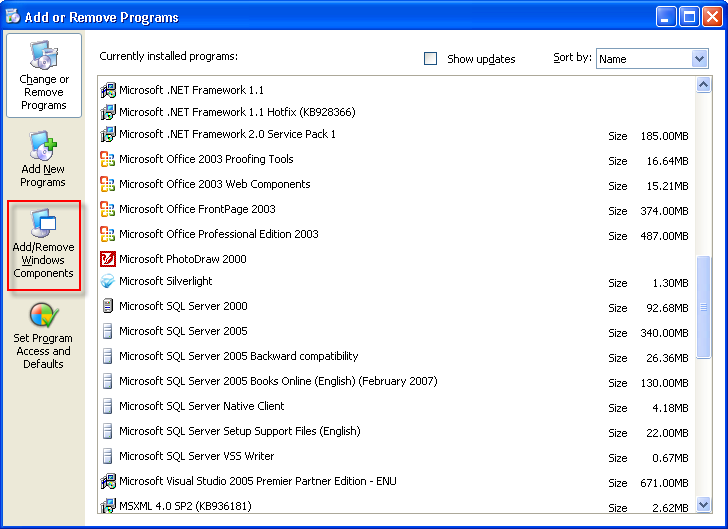This screenshot has height=529, width=728.
Task: Click the program list scrollbar thumb
Action: pos(703,307)
